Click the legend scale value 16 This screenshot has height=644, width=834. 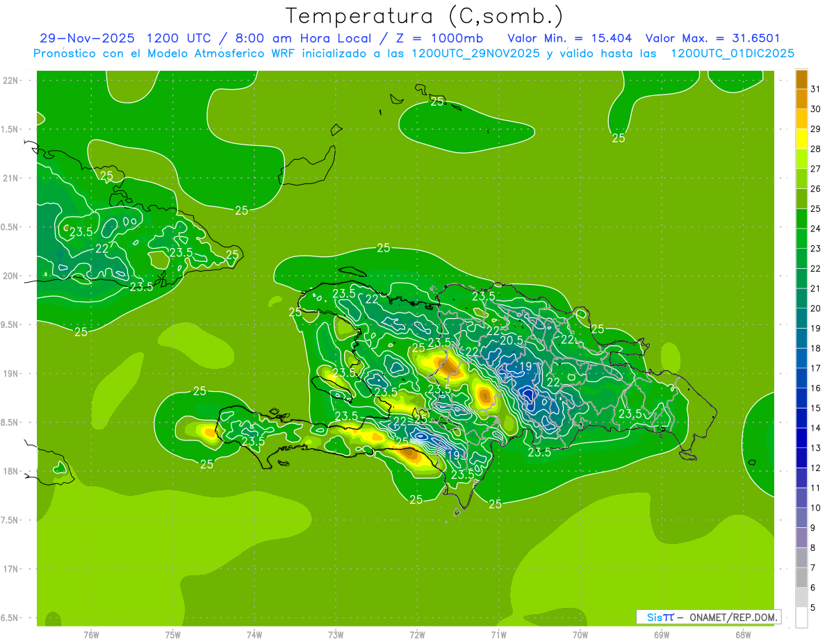pos(816,388)
